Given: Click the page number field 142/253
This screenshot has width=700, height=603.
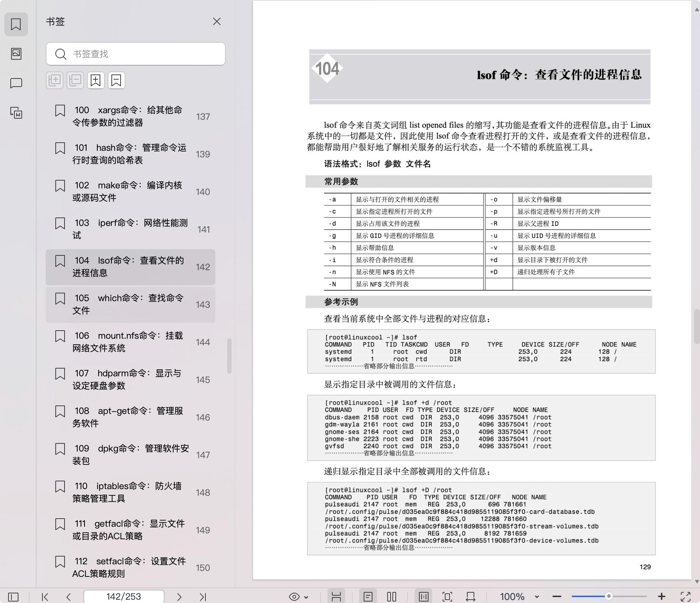Looking at the screenshot, I should coord(124,596).
